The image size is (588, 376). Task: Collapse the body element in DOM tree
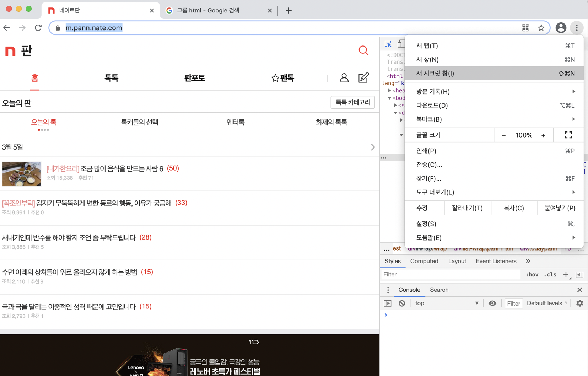[x=389, y=98]
